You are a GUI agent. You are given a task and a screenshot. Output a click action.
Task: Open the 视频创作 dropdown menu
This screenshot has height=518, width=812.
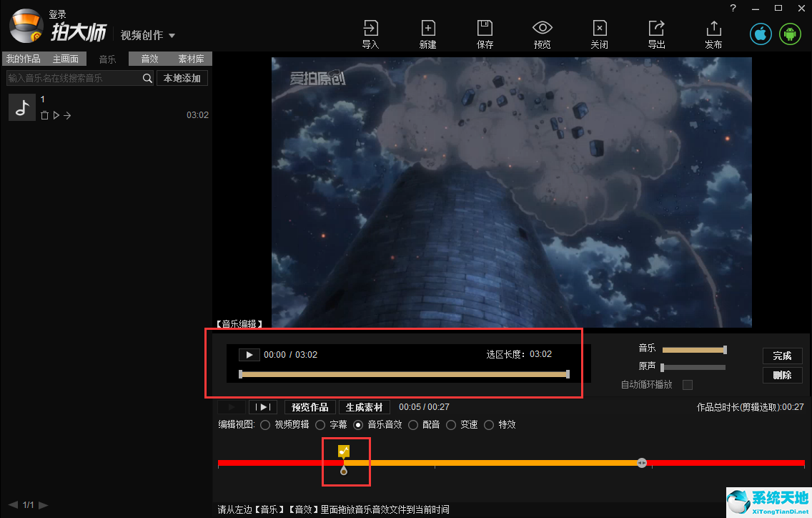(x=148, y=34)
